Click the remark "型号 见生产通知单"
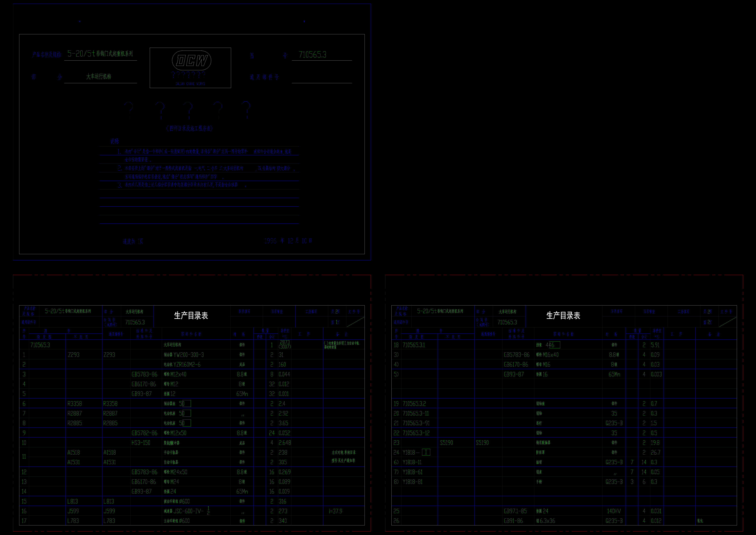The width and height of the screenshot is (756, 535). pyautogui.click(x=343, y=461)
